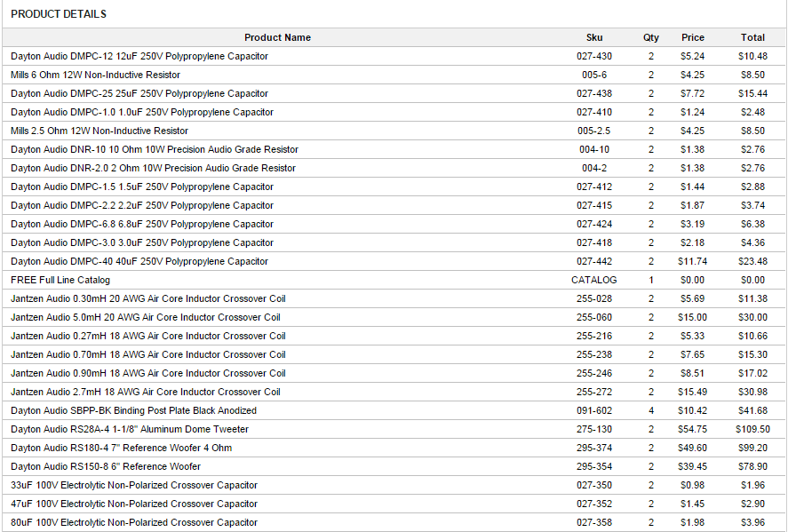Select 80uF 100V Electrolytic Crossover Capacitor name
This screenshot has width=788, height=532.
pos(133,522)
